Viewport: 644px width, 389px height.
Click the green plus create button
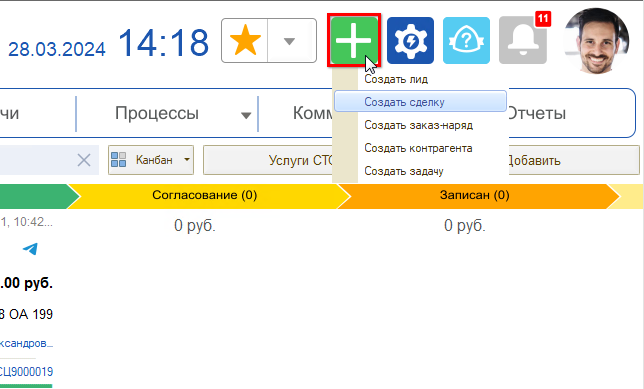tap(354, 40)
